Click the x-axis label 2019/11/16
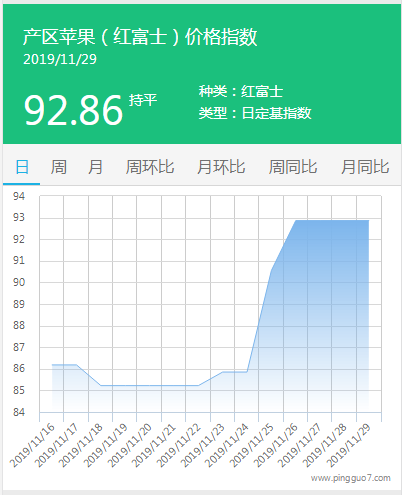Viewport: 402px width, 495px height. point(32,445)
